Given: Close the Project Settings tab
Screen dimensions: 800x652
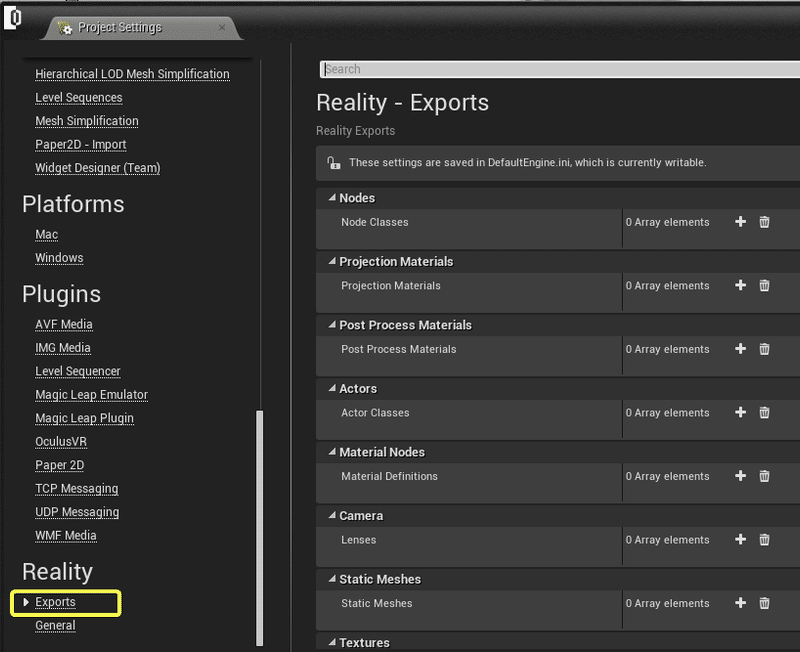Looking at the screenshot, I should (x=222, y=28).
